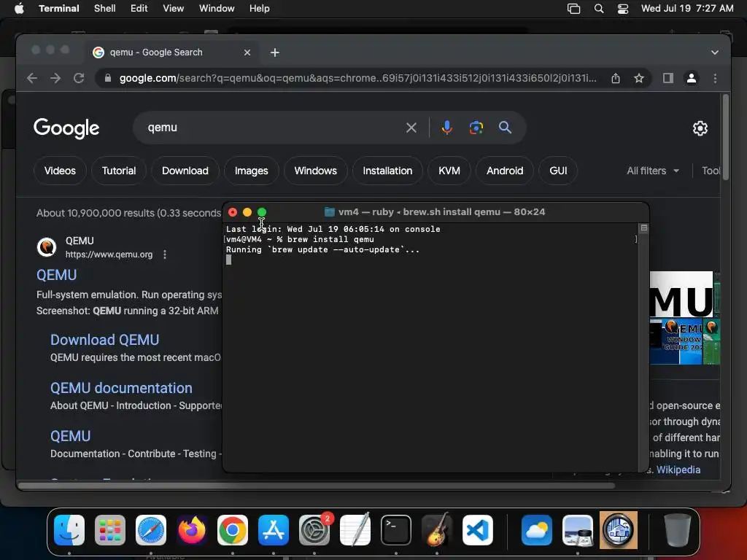Image resolution: width=747 pixels, height=560 pixels.
Task: Share this page from the address bar
Action: (616, 78)
